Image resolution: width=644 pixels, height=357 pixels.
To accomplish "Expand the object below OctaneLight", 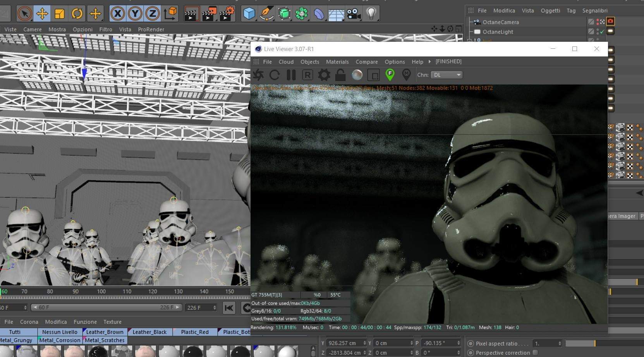I will tap(470, 40).
